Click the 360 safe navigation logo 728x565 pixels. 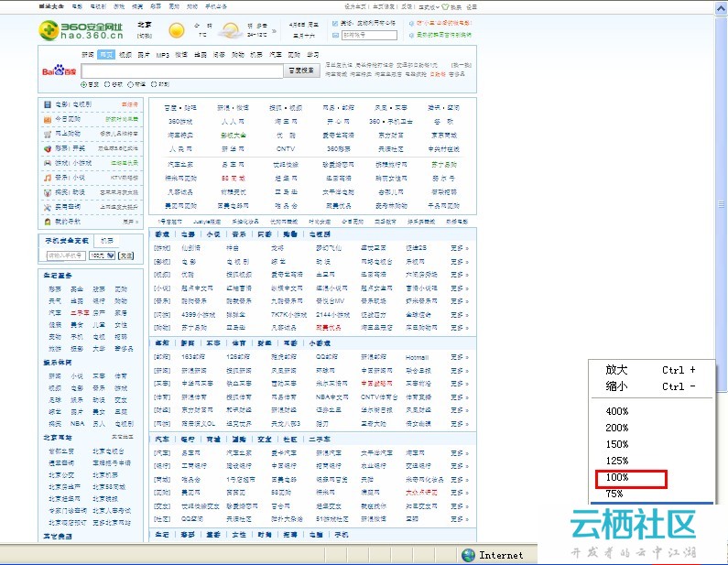(81, 30)
